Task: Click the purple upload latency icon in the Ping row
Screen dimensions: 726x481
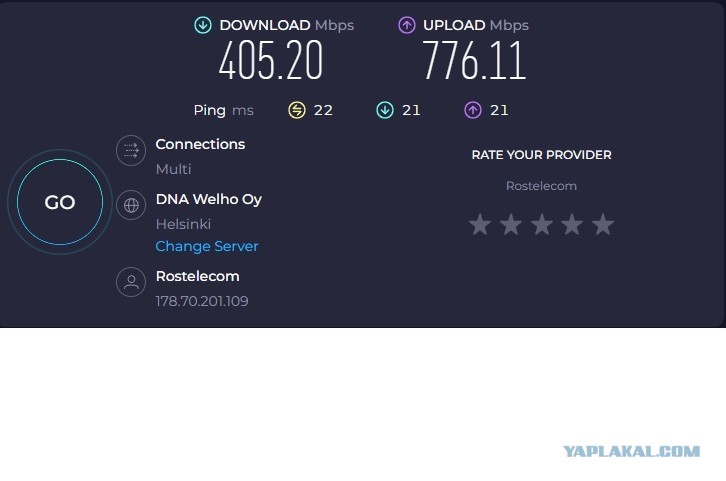Action: pyautogui.click(x=473, y=110)
